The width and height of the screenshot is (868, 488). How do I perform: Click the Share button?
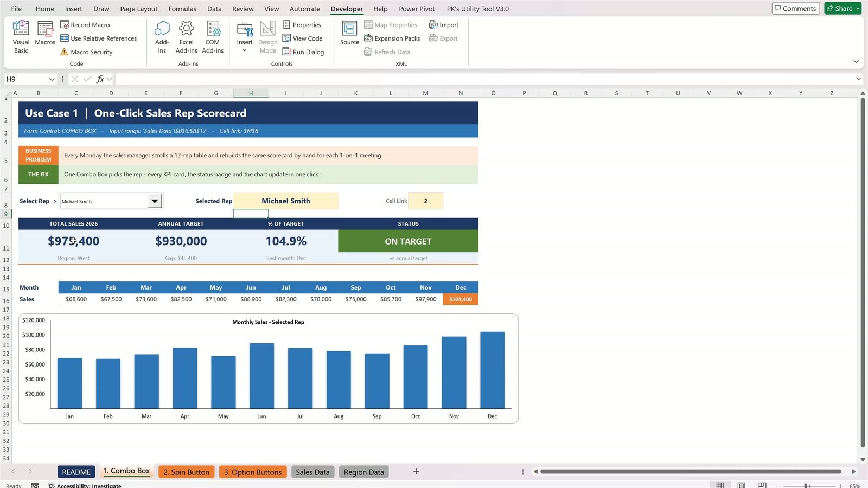843,8
